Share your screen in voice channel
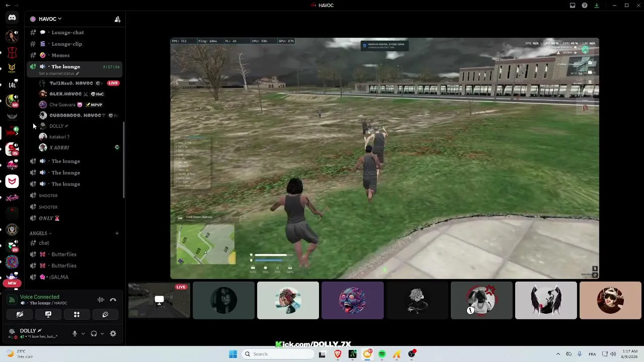The width and height of the screenshot is (644, 362). click(48, 314)
